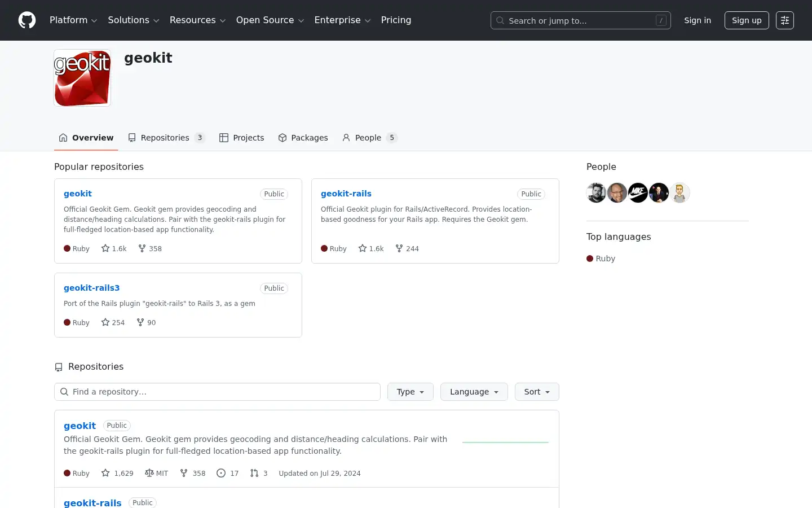Switch to the People tab
812x508 pixels.
coord(370,138)
